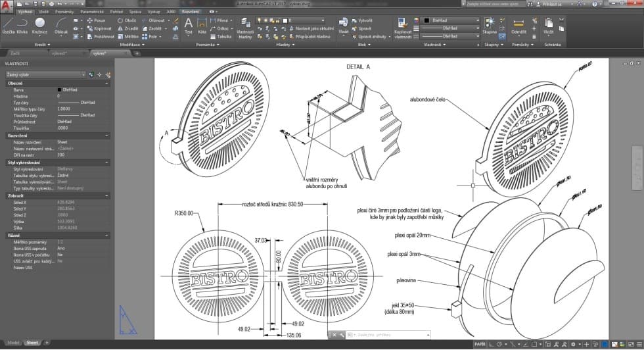Viewport: 644px width, 350px height.
Task: Open the Žádný výběr selection dropdown
Action: (45, 75)
